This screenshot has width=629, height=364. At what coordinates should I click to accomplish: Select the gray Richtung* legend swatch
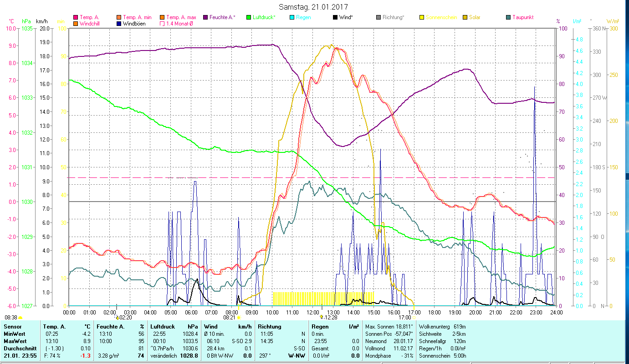(x=378, y=17)
